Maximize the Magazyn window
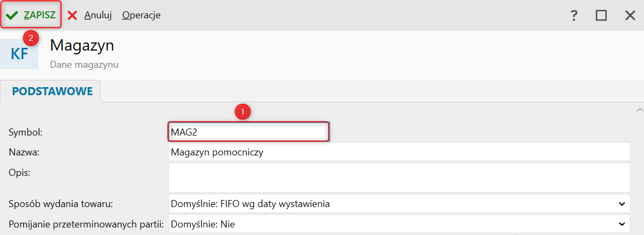Image resolution: width=644 pixels, height=235 pixels. [601, 16]
